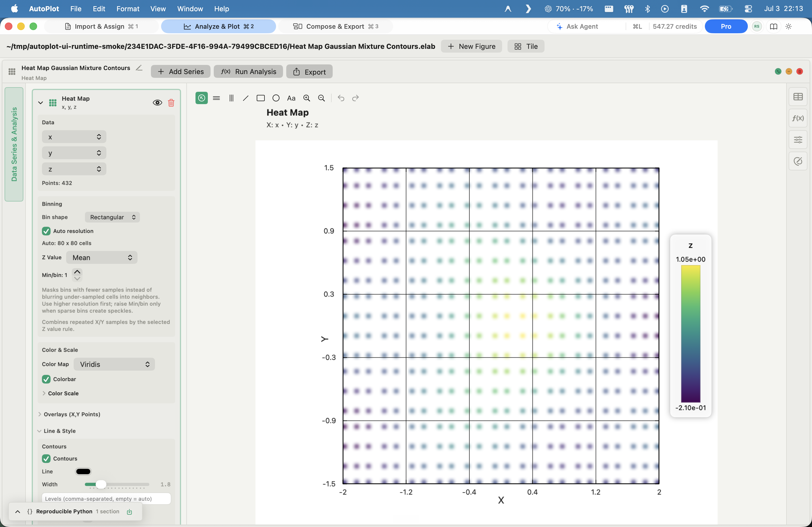
Task: Collapse the Heat Map series chevron
Action: click(41, 103)
